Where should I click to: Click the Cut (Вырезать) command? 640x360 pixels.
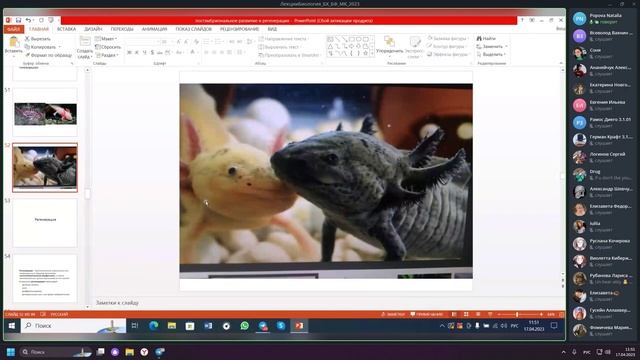coord(38,39)
